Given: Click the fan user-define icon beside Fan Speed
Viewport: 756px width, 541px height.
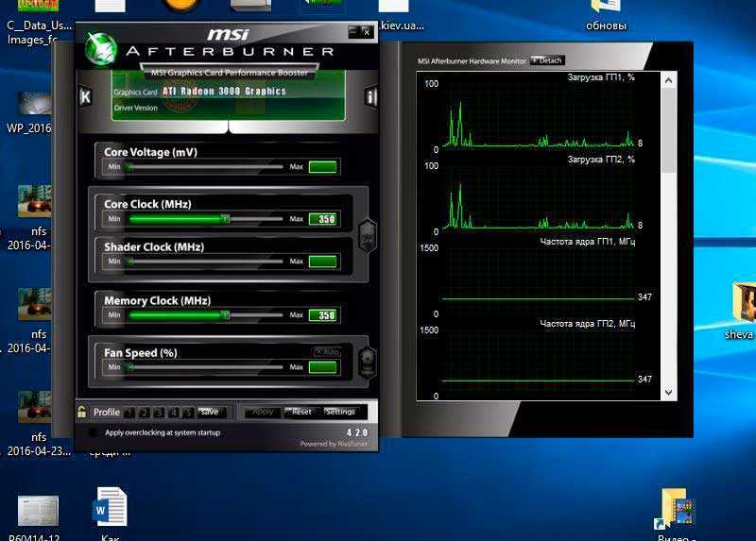Looking at the screenshot, I should point(368,363).
